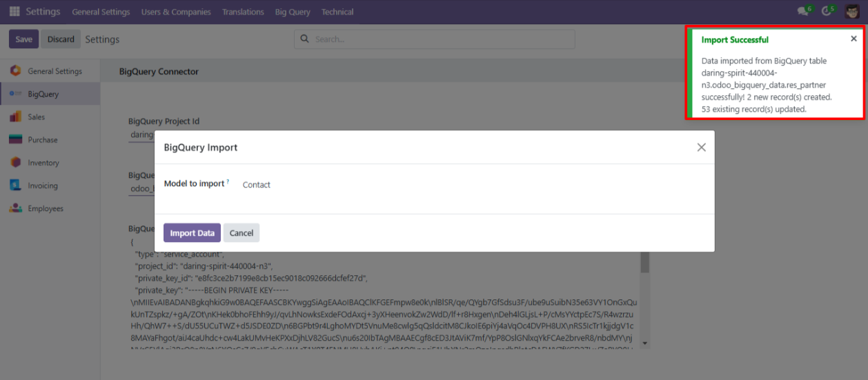Image resolution: width=868 pixels, height=380 pixels.
Task: Open the Translations menu
Action: point(243,12)
